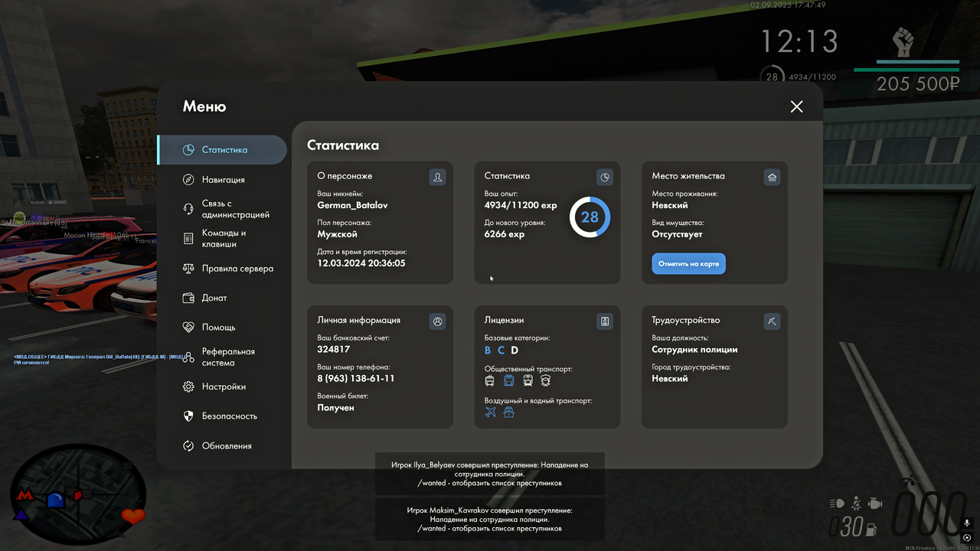Click the checkmark badge icon beside Обновления
980x551 pixels.
(x=188, y=446)
